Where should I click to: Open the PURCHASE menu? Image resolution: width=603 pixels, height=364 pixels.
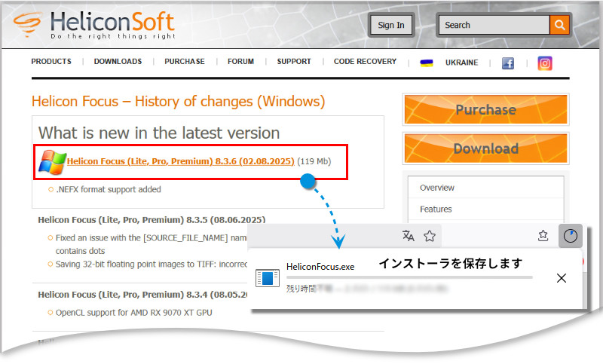185,62
